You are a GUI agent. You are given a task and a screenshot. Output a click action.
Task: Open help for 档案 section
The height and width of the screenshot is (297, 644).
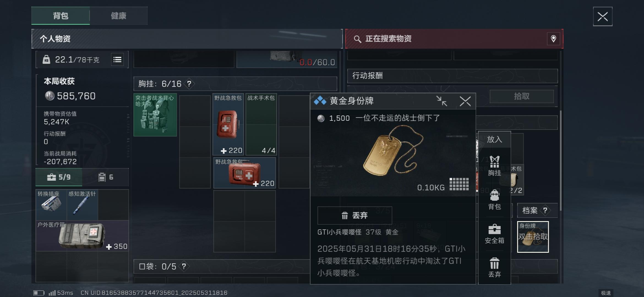[545, 210]
